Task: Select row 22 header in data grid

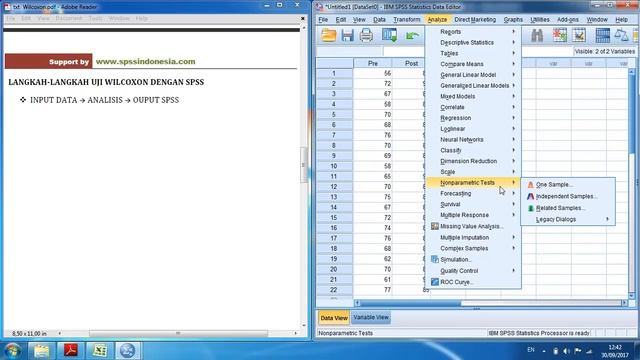Action: (x=334, y=290)
